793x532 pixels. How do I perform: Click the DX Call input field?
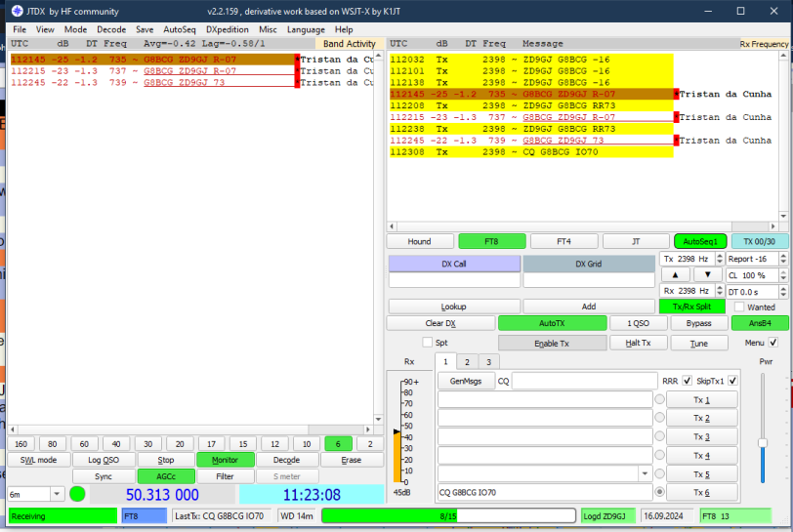click(x=454, y=280)
